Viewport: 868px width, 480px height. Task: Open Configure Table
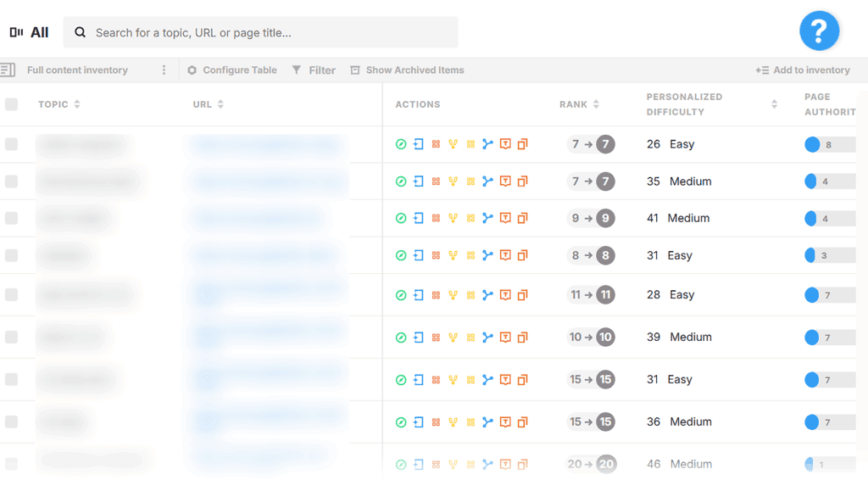232,70
